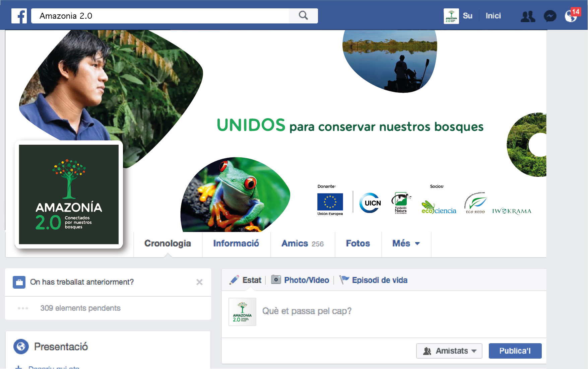This screenshot has width=588, height=369.
Task: Click the composer Amazonia avatar thumbnail
Action: point(242,312)
